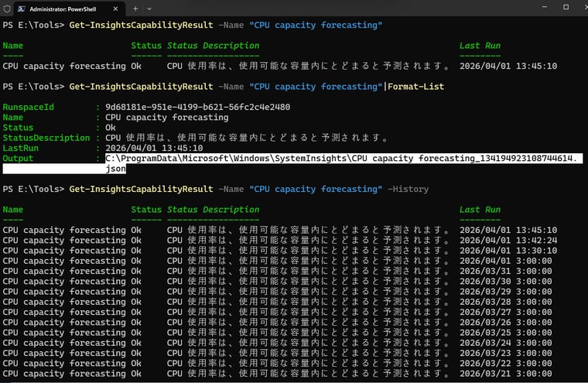This screenshot has height=383, width=588.
Task: Open the new tab profile dropdown arrow
Action: 149,9
